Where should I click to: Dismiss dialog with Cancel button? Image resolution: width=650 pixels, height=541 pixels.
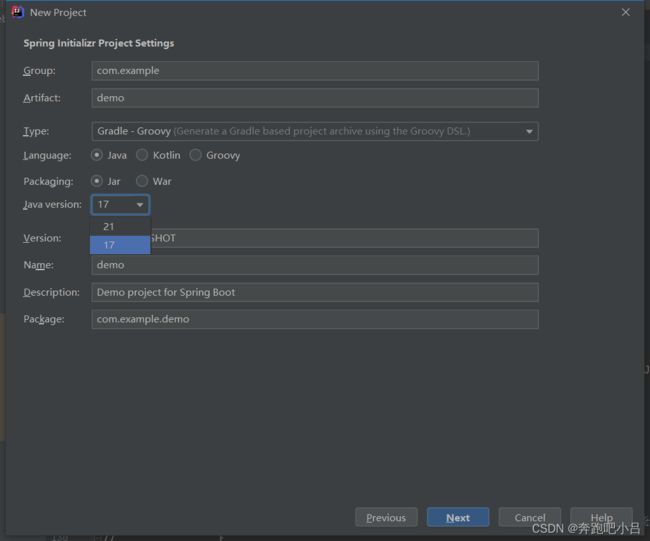tap(530, 517)
